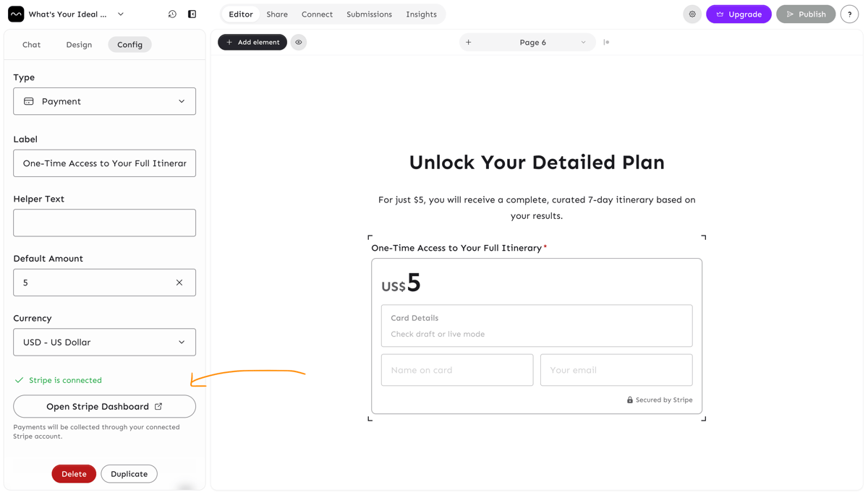The width and height of the screenshot is (868, 495).
Task: Open the version history clock icon
Action: coord(172,14)
